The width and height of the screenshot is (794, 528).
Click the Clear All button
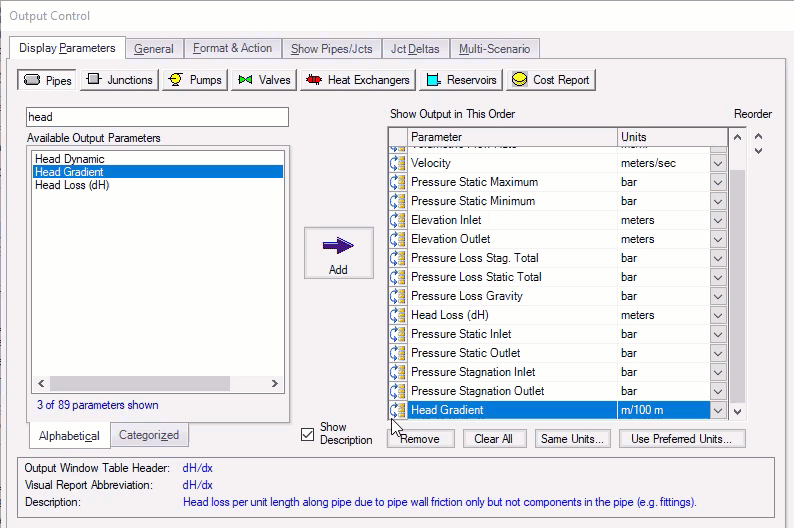pos(493,439)
